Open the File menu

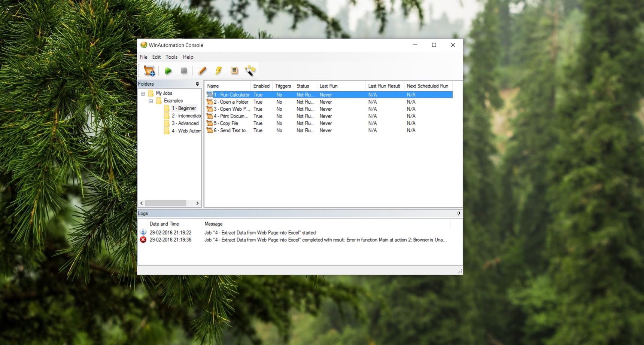point(143,57)
